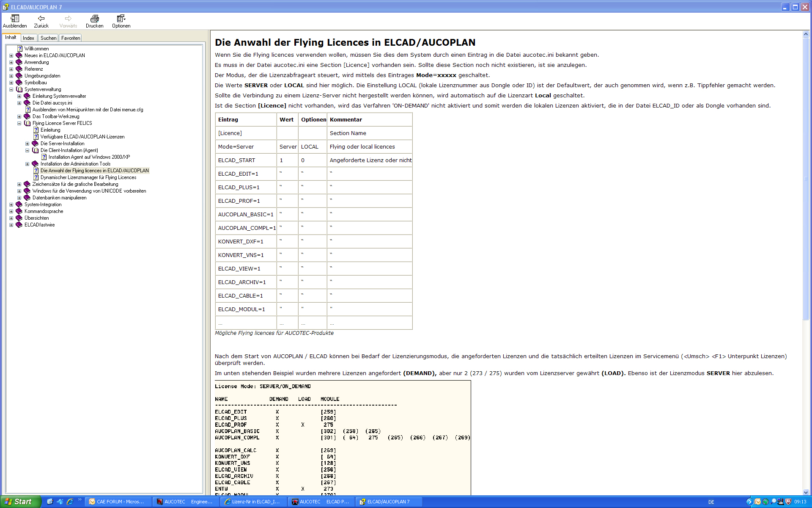Click the AUCOPLAN_BASIC=1 table cell

[246, 214]
